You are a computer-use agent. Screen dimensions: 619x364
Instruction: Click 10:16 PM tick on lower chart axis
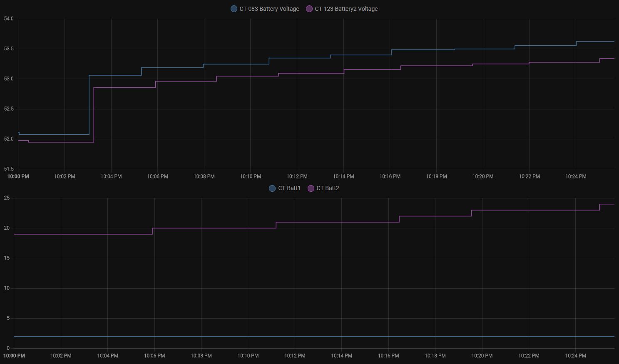click(x=388, y=356)
